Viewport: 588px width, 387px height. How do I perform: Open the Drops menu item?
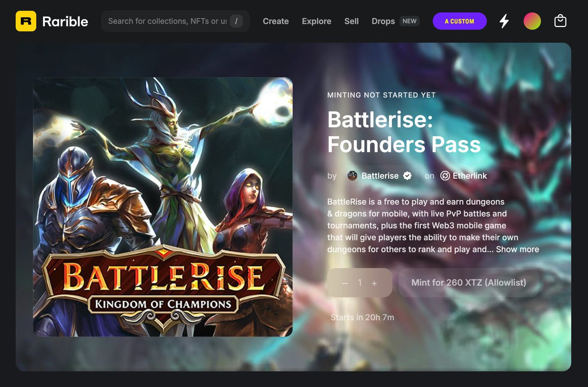click(x=383, y=21)
